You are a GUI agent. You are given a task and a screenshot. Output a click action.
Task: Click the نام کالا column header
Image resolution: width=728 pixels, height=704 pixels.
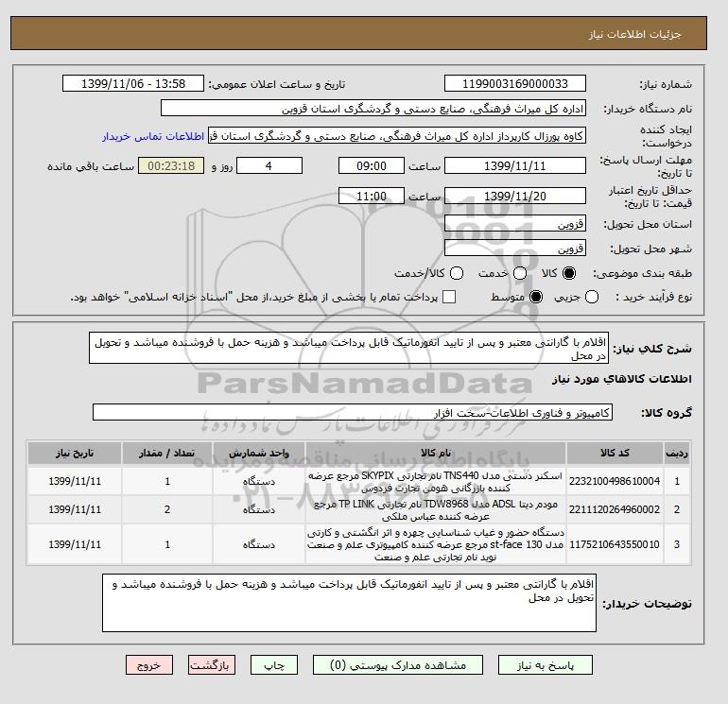436,454
